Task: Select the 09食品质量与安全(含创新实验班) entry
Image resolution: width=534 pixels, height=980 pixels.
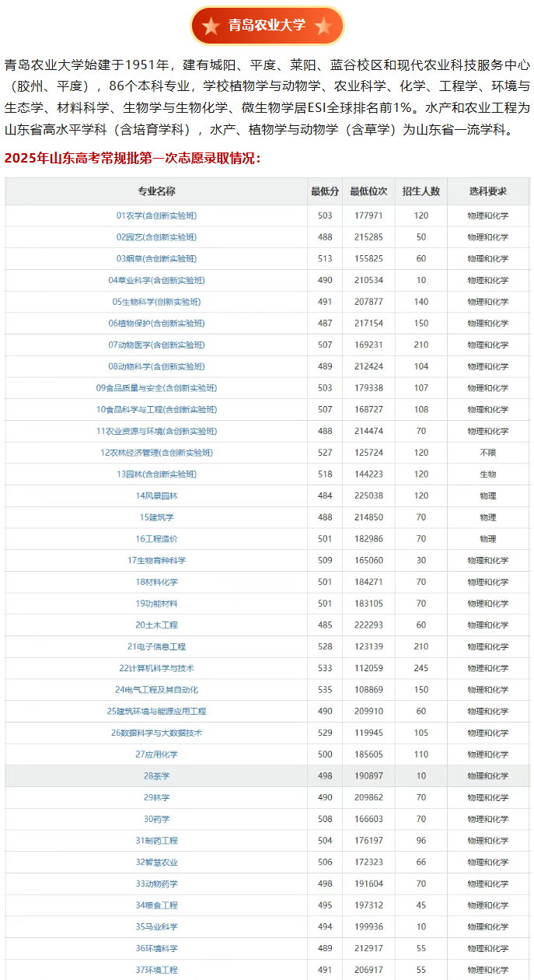Action: pos(156,388)
